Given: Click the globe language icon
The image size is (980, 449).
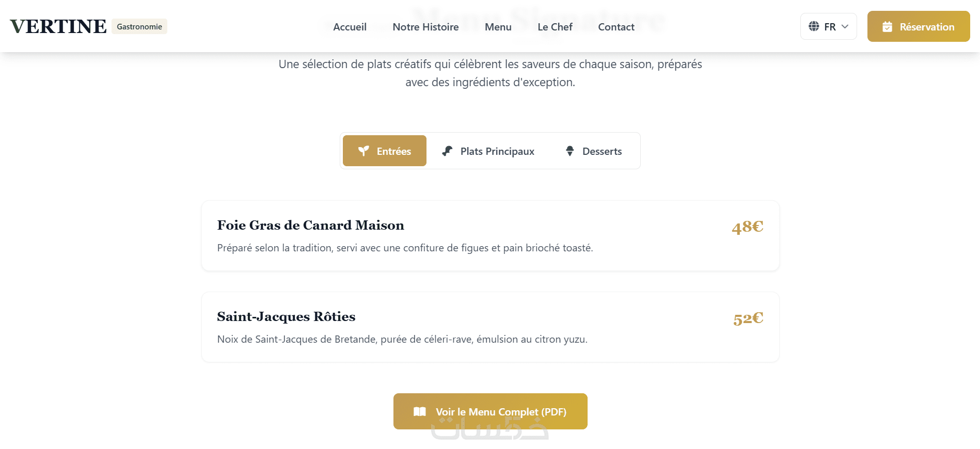Looking at the screenshot, I should (x=814, y=26).
